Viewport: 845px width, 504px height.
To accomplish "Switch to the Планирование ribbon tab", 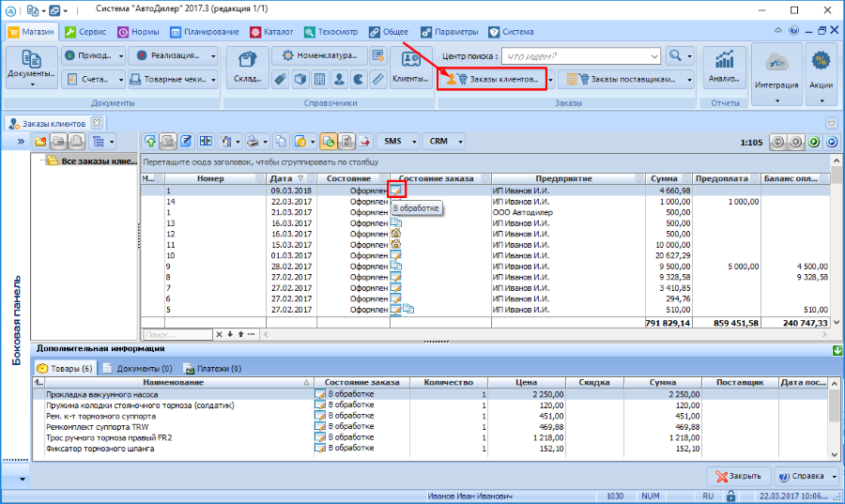I will tap(205, 32).
